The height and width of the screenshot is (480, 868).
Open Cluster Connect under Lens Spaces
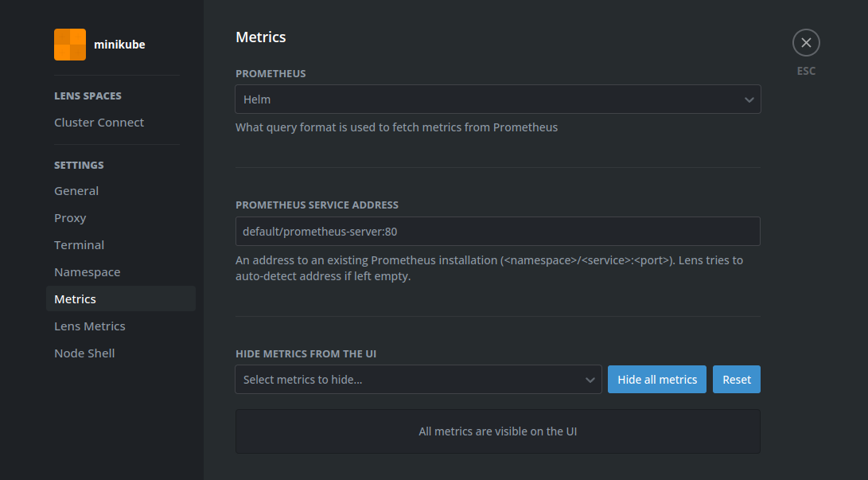99,122
